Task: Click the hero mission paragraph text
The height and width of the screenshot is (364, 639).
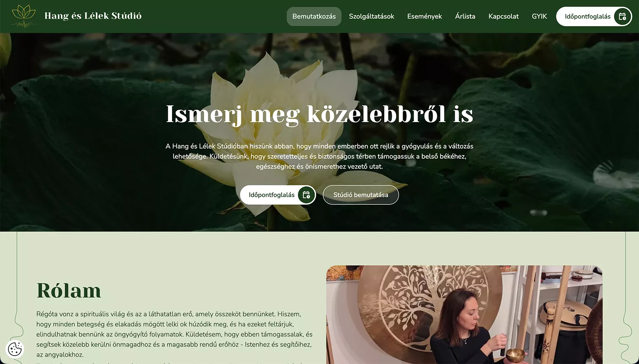Action: point(319,156)
